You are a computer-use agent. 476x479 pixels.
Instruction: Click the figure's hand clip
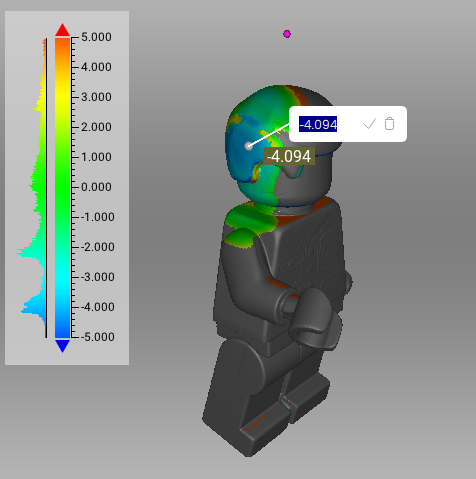312,318
